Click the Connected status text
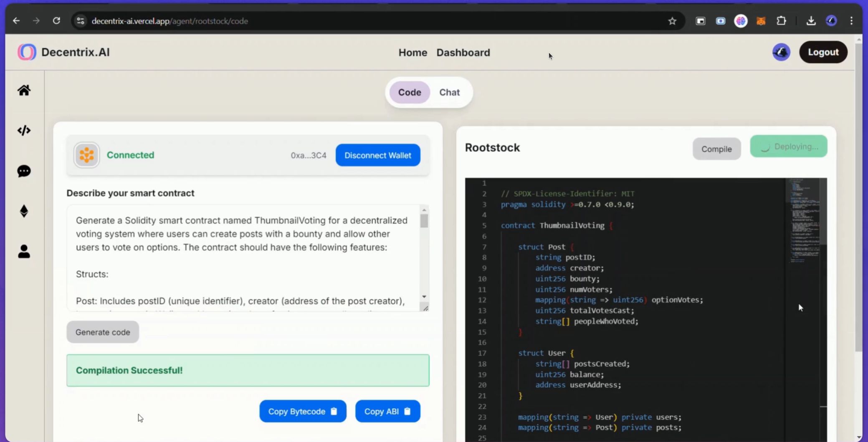The image size is (868, 442). [x=130, y=155]
